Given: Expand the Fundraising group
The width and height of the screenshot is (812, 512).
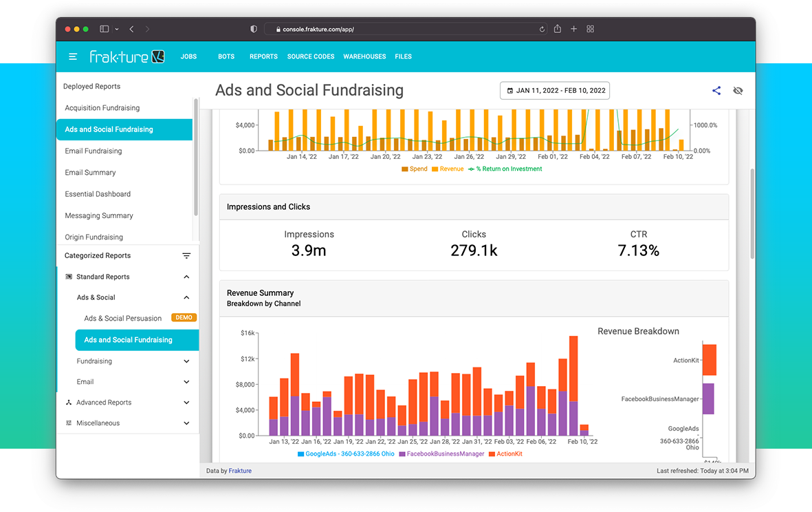Looking at the screenshot, I should [186, 361].
